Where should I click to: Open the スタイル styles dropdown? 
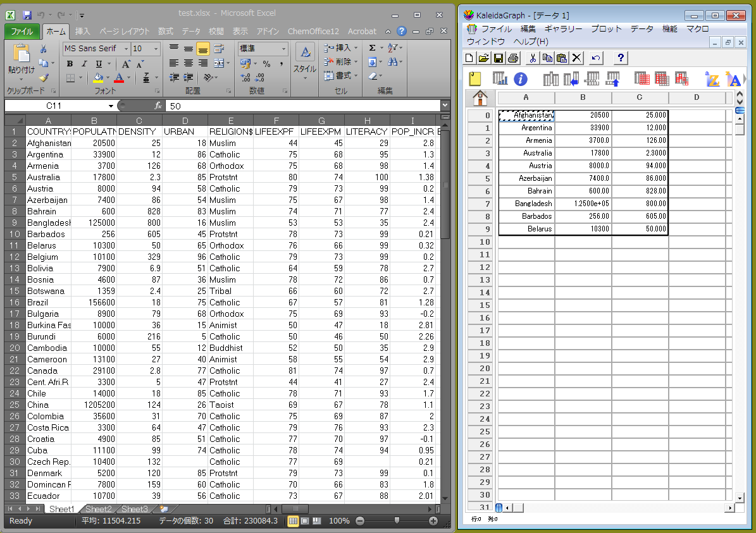305,62
